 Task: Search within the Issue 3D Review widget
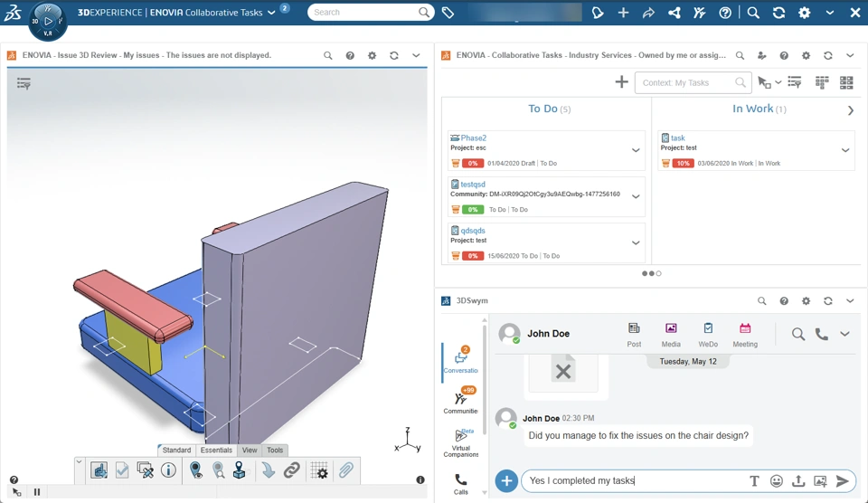327,55
